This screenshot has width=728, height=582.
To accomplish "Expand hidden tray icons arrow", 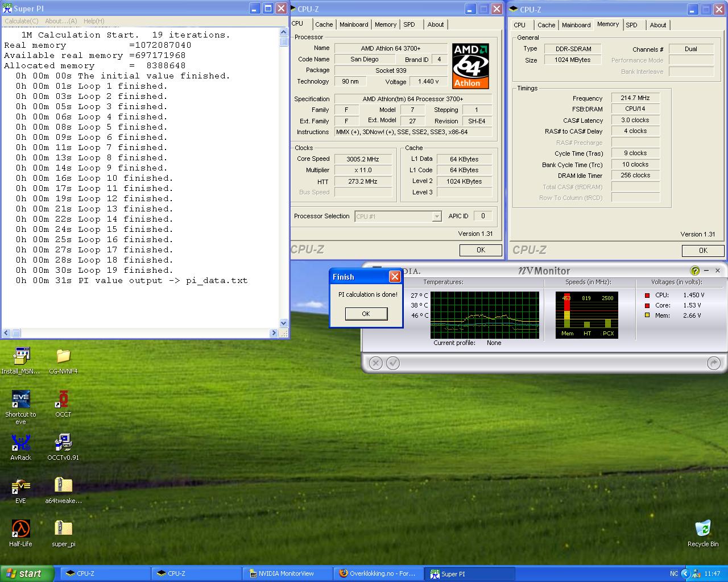I will coord(685,573).
